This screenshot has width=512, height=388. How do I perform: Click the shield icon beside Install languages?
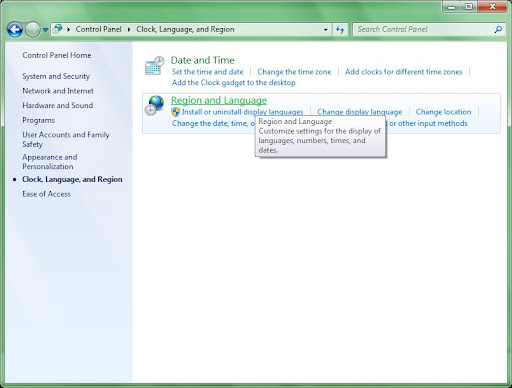click(176, 112)
